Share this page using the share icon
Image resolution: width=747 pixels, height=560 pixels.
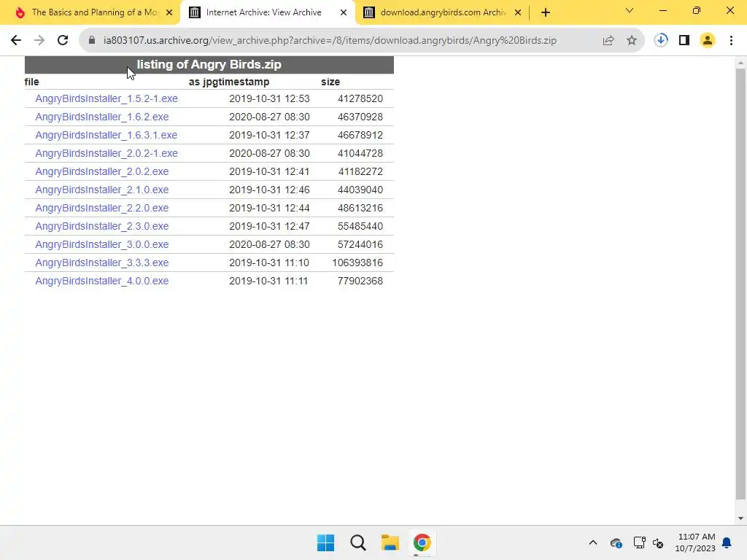pos(608,41)
